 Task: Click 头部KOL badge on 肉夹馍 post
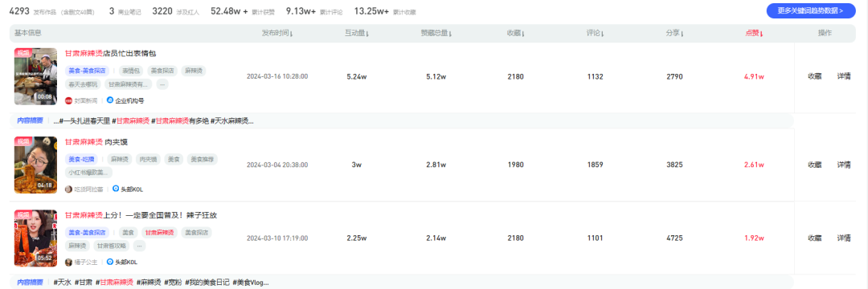pos(128,189)
